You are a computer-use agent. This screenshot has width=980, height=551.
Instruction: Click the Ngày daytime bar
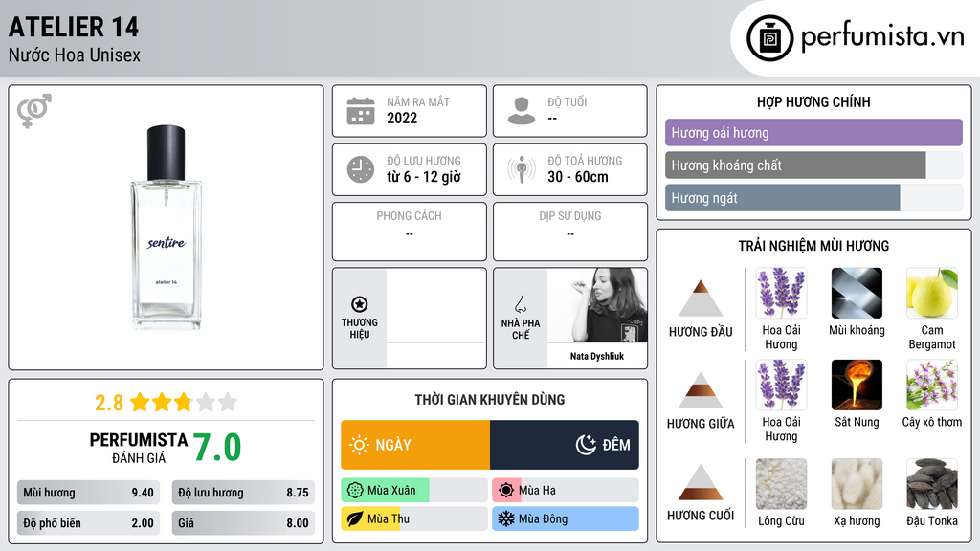(x=415, y=445)
